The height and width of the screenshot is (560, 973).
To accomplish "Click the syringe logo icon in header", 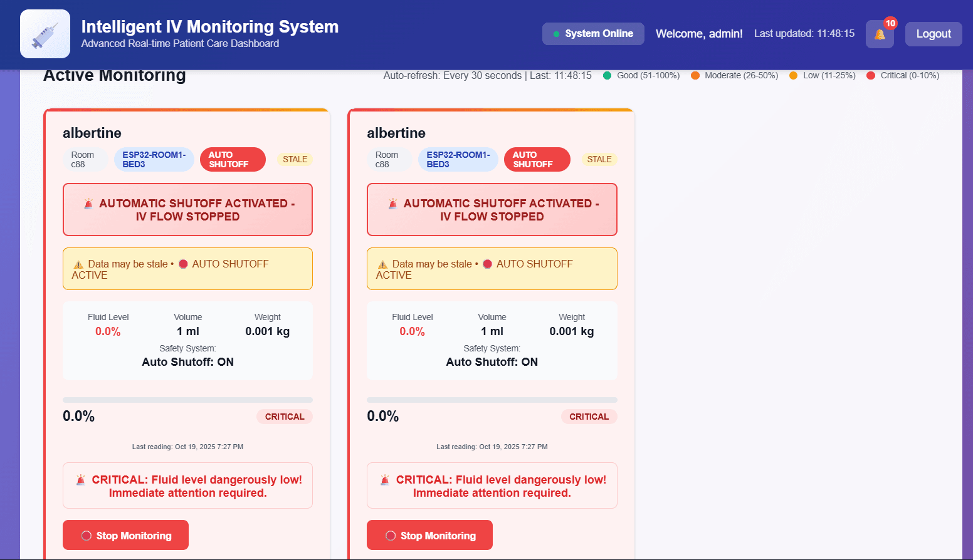I will [45, 34].
